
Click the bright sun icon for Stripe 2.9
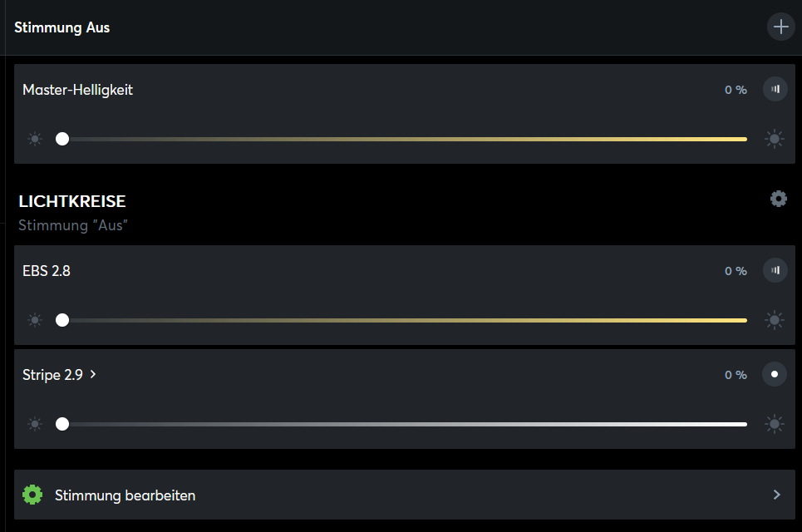(x=775, y=424)
